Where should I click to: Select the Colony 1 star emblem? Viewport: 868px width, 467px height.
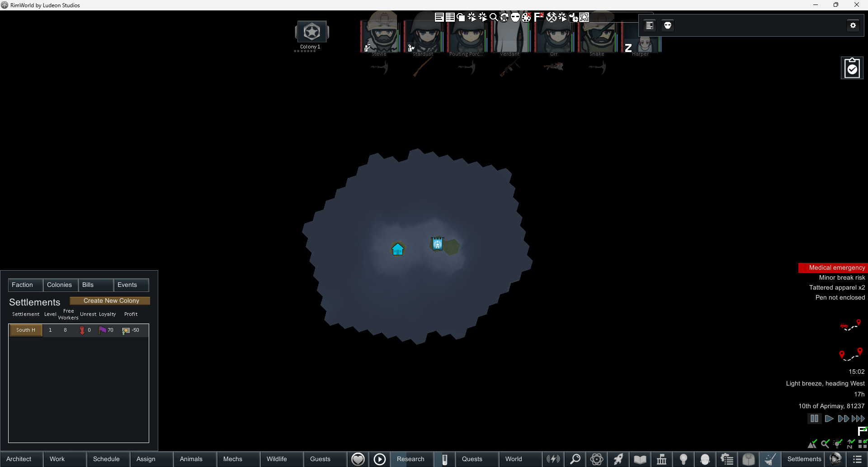311,32
